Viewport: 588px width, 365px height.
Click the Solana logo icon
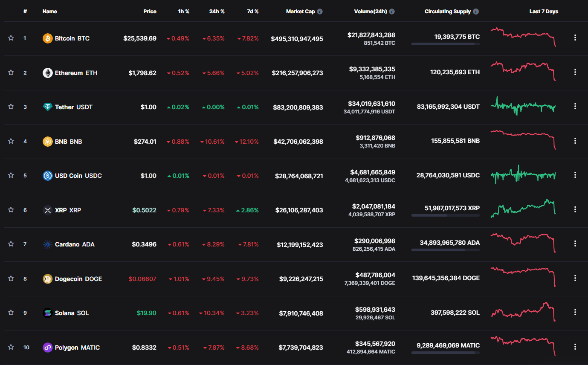click(48, 313)
